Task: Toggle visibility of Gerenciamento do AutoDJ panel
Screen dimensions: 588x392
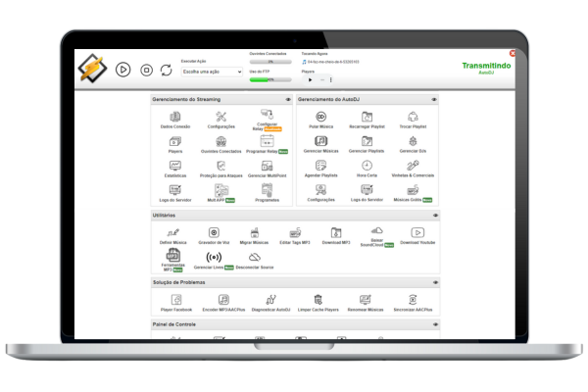Action: tap(434, 99)
